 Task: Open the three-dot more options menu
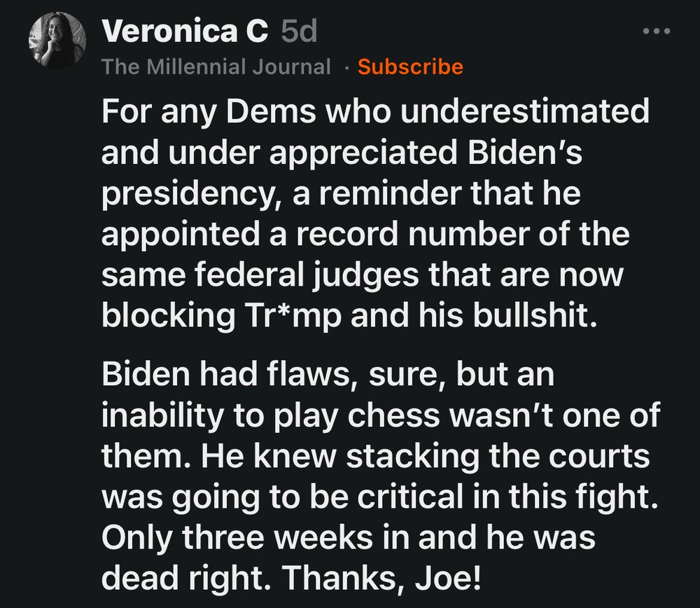657,32
